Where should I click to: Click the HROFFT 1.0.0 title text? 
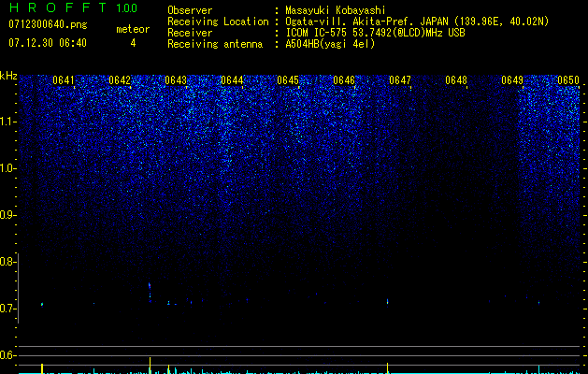(73, 7)
